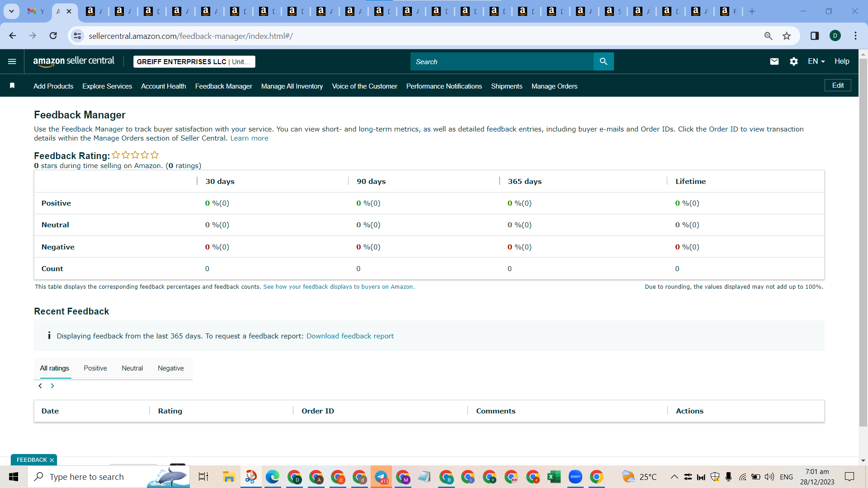The height and width of the screenshot is (488, 868).
Task: Open the GREIFF ENTERPRISES LLC account switcher
Action: 194,61
